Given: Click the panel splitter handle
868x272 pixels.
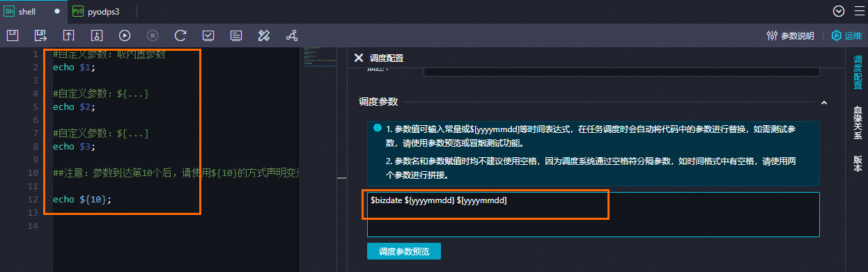Looking at the screenshot, I should point(341,179).
